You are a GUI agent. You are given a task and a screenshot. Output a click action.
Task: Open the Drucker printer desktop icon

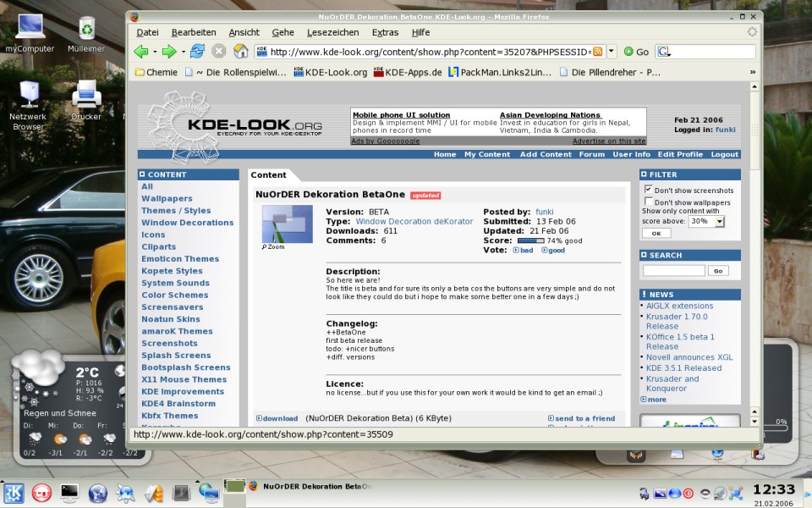pos(86,100)
